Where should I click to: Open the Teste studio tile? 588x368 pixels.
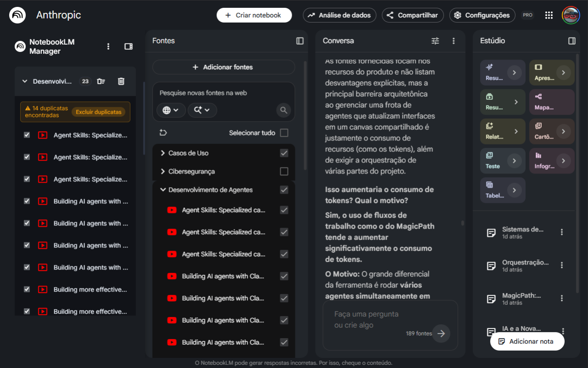503,161
